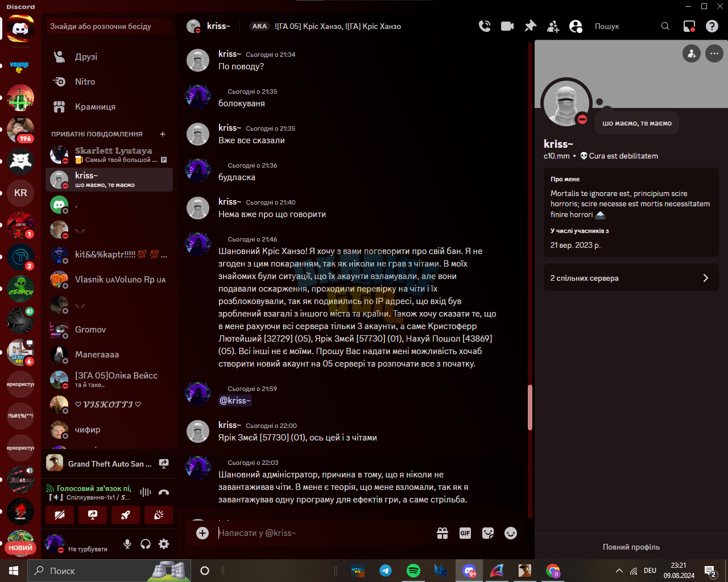Turn on camera in voice panel

pyautogui.click(x=59, y=515)
